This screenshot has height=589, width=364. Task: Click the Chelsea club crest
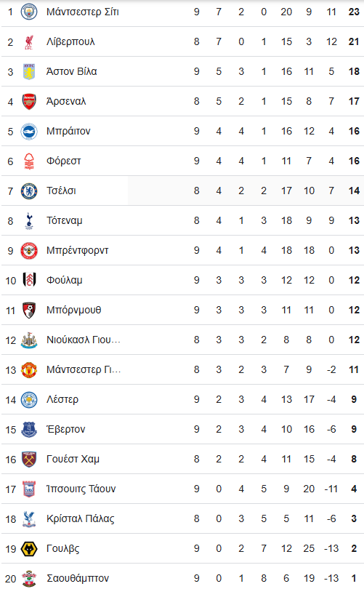pos(29,191)
